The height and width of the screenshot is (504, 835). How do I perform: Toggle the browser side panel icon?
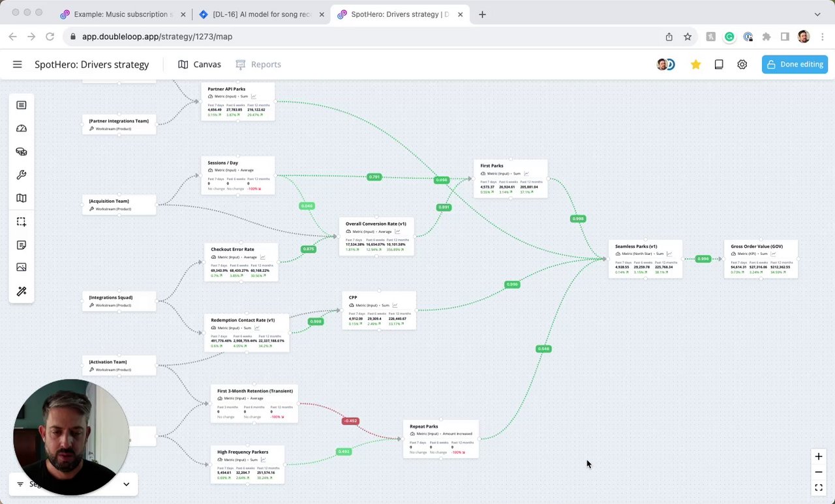click(x=785, y=37)
